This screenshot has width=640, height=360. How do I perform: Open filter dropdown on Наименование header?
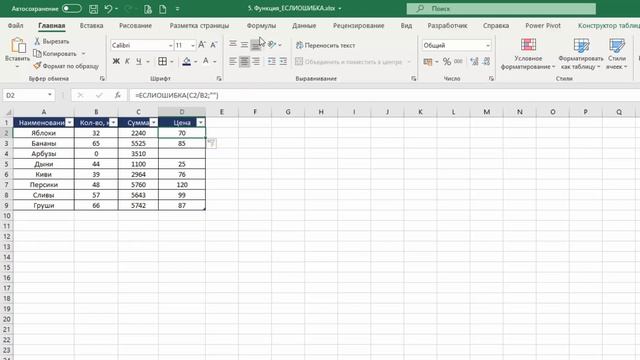coord(69,122)
